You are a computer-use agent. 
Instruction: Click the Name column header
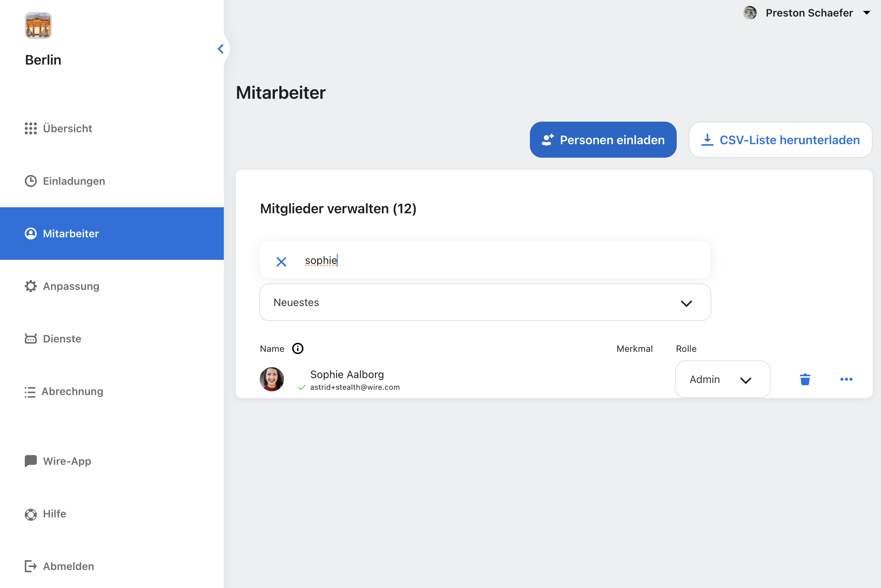click(272, 349)
